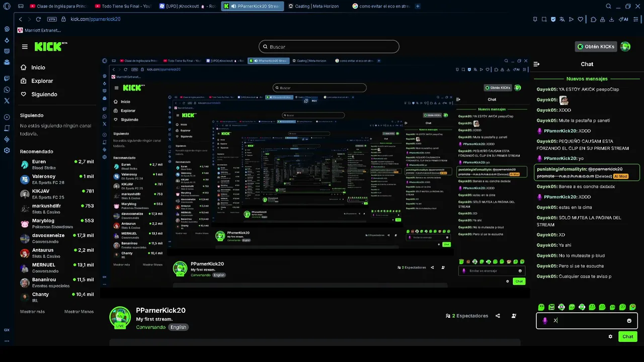Image resolution: width=644 pixels, height=362 pixels.
Task: Click the icon right of the share stream icon
Action: click(x=514, y=316)
